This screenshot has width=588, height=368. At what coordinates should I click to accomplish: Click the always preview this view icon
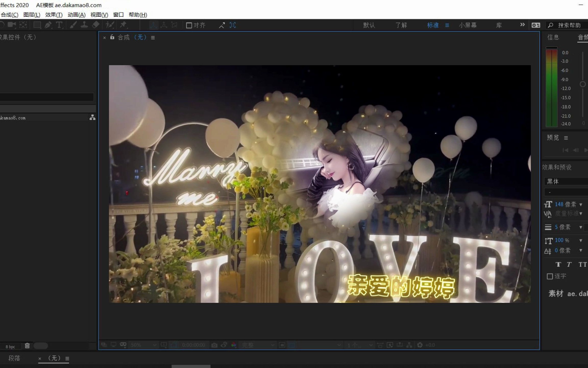click(x=104, y=345)
